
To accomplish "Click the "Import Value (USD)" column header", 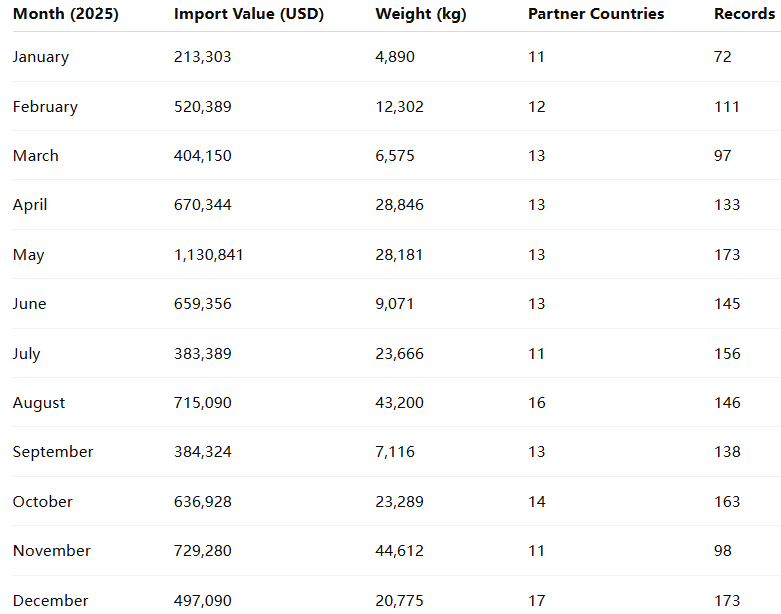I will pos(249,14).
